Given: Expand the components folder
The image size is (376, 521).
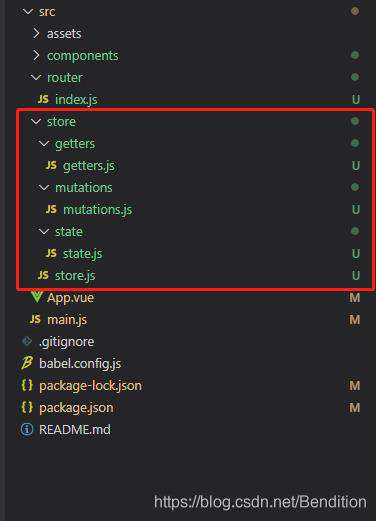Looking at the screenshot, I should tap(36, 55).
